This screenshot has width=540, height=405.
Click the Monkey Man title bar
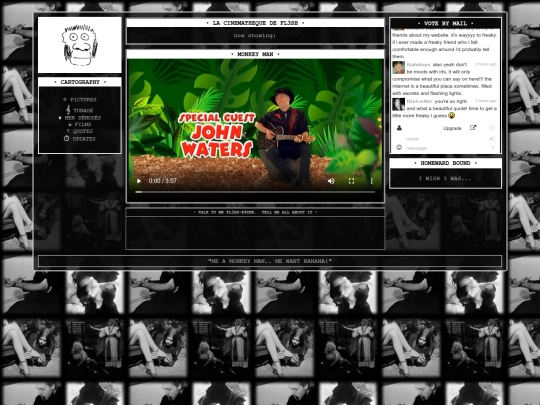tap(255, 54)
